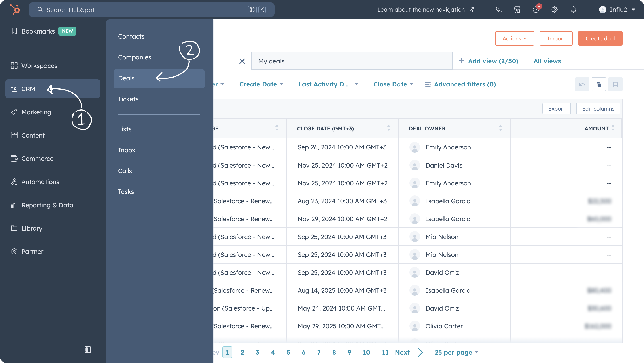Open help via the question mark icon
The width and height of the screenshot is (644, 363).
[x=536, y=9]
